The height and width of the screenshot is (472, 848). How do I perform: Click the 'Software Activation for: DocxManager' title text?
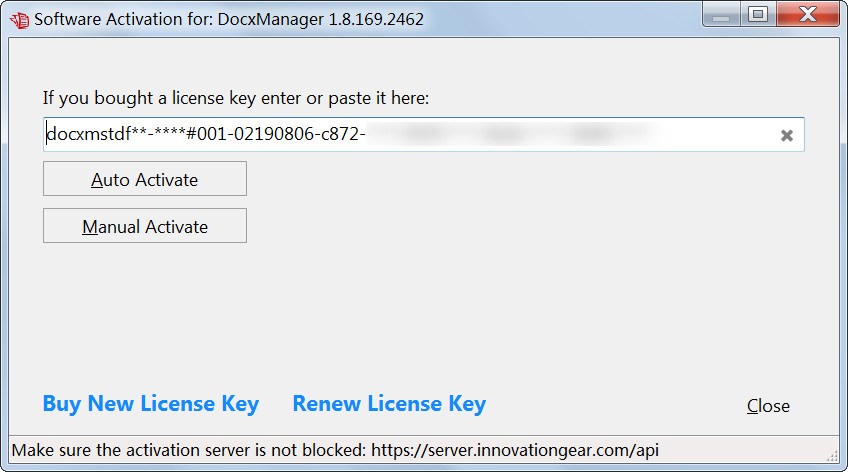(x=229, y=19)
